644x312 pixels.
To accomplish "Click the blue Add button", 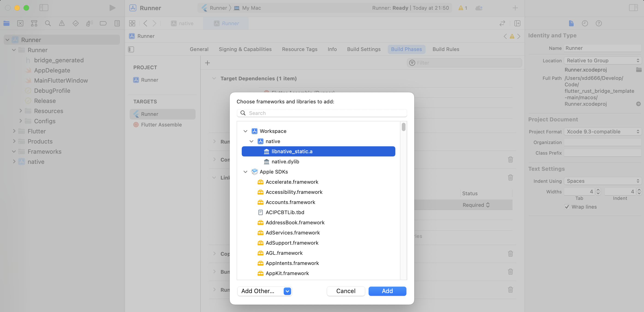I will click(387, 291).
